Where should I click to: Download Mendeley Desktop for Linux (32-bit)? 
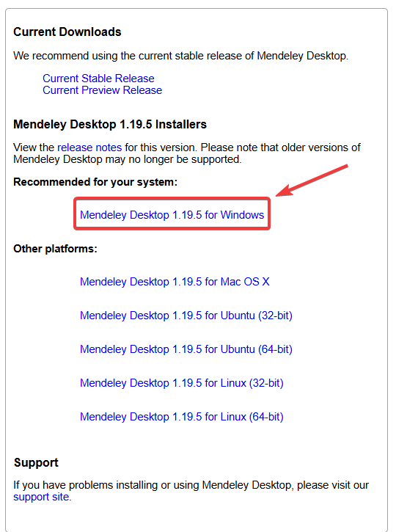182,383
